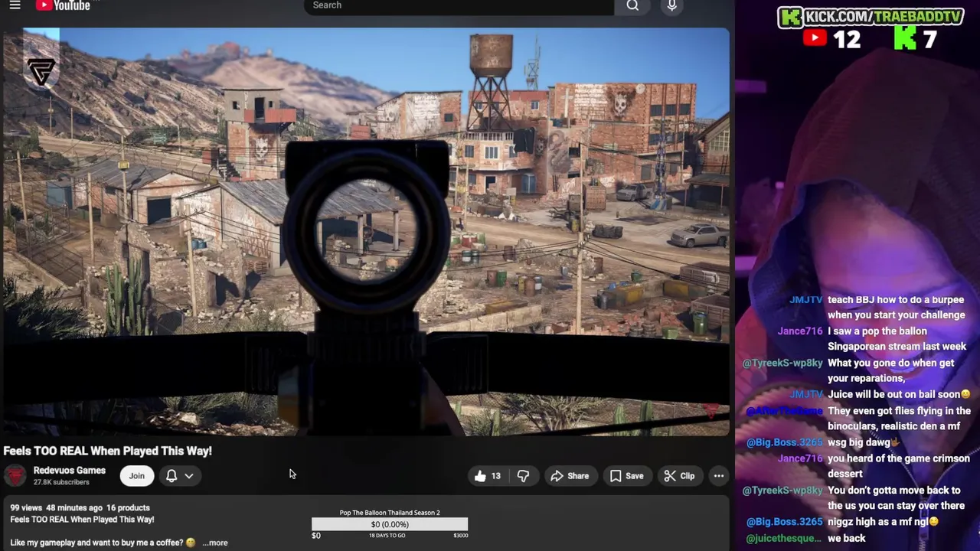Open the Redevuos Games channel avatar
Image resolution: width=980 pixels, height=551 pixels.
pos(15,476)
